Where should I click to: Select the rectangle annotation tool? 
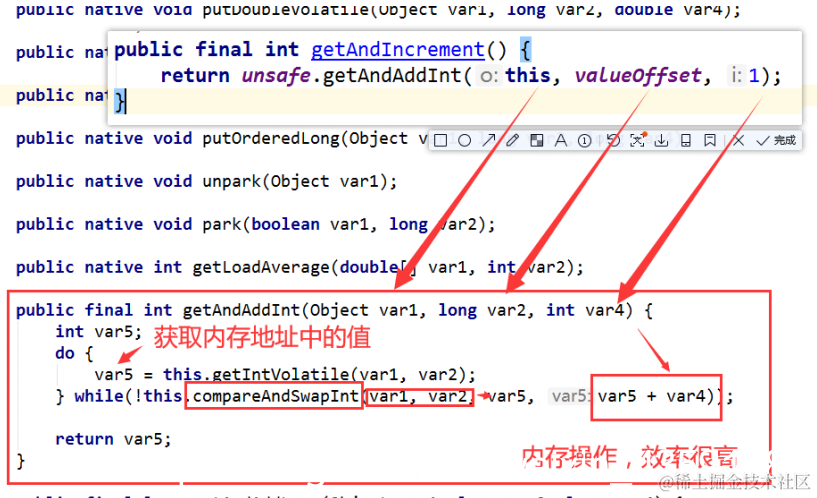(x=441, y=141)
